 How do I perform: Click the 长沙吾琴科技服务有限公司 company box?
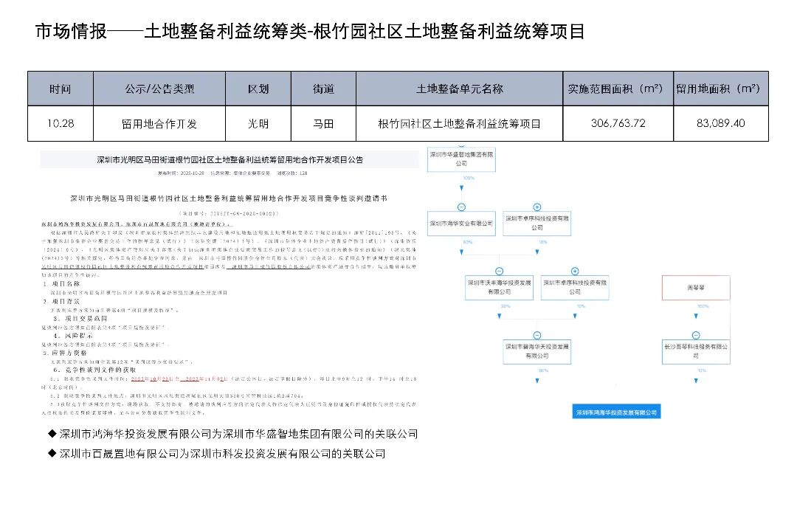click(695, 350)
